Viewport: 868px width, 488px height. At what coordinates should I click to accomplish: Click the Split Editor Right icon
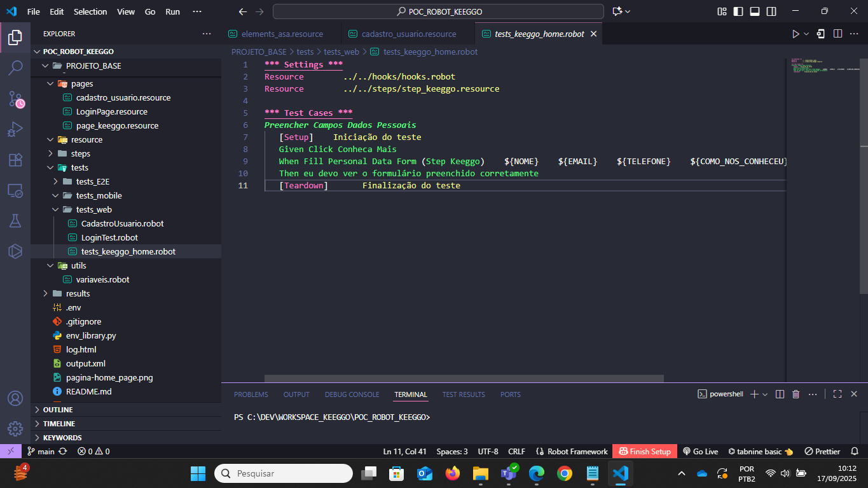(838, 34)
